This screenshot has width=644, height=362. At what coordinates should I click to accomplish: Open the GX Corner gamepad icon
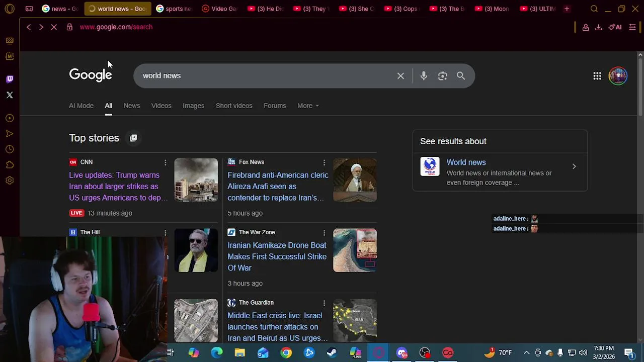pos(29,9)
